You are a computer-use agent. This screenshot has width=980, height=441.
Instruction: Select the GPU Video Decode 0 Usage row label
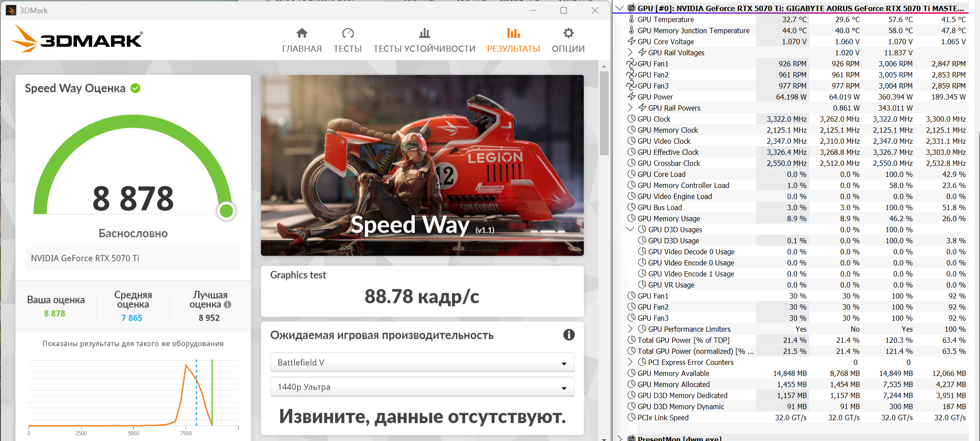(691, 251)
